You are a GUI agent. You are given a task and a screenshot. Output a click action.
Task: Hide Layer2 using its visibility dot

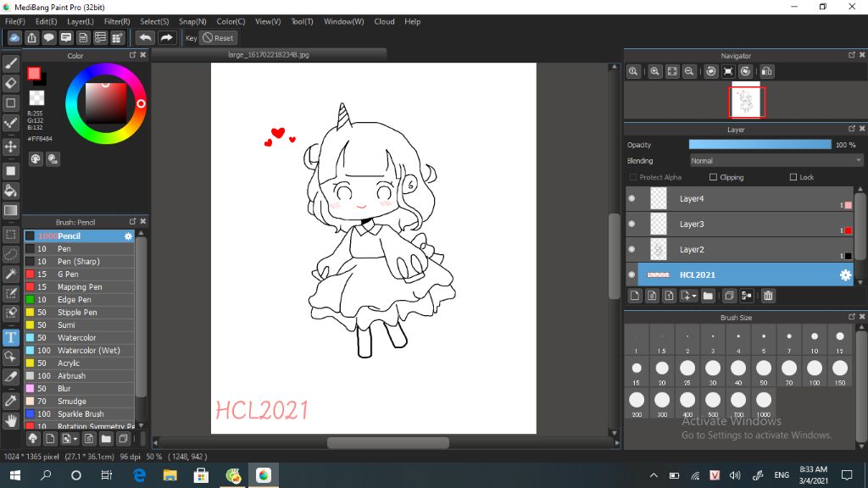632,250
